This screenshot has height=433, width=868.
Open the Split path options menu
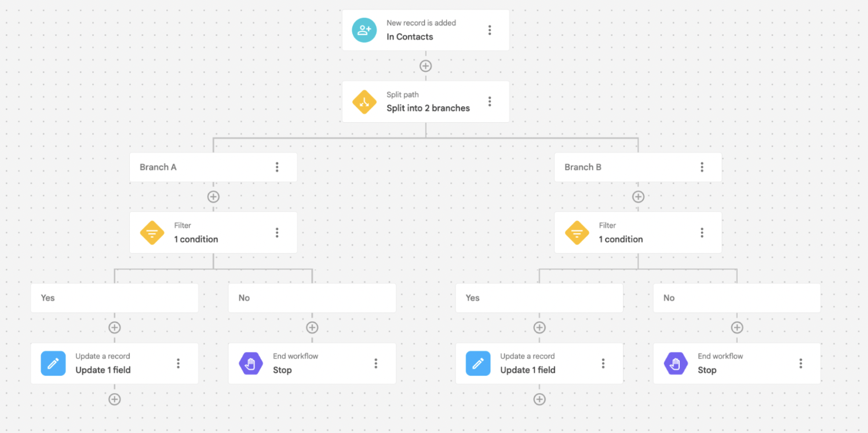pos(490,101)
